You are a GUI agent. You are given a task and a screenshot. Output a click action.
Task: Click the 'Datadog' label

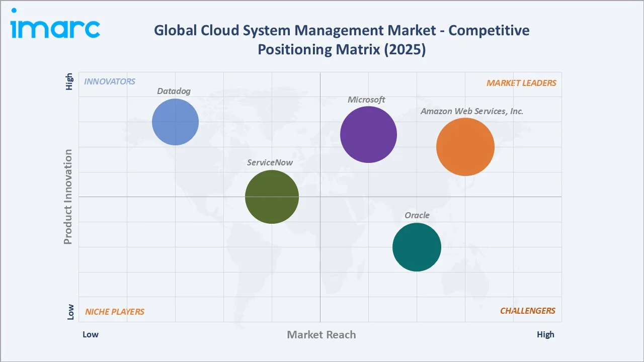tap(174, 91)
